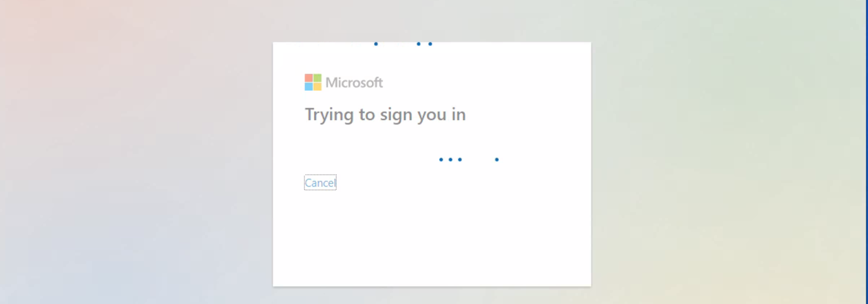Click the word 'sign' in the heading
The width and height of the screenshot is (868, 304).
pos(396,115)
